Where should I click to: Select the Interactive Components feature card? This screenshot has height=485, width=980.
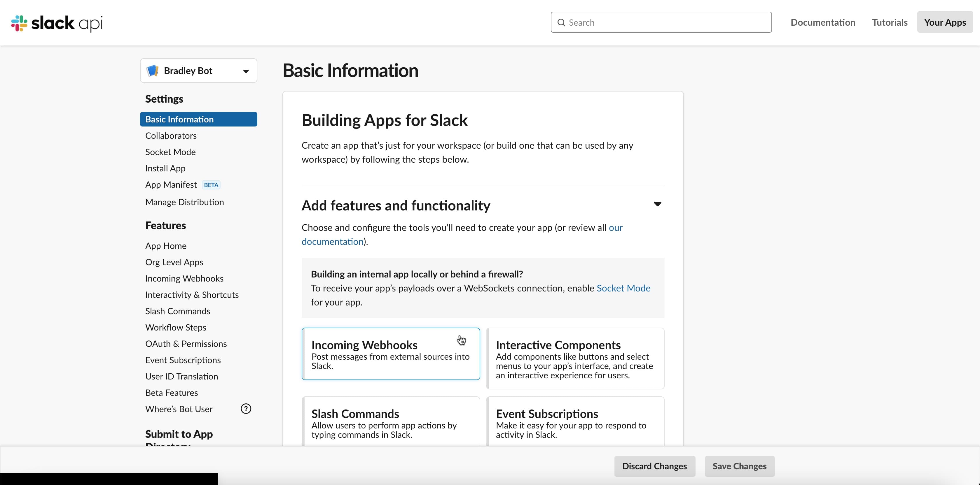click(x=575, y=359)
